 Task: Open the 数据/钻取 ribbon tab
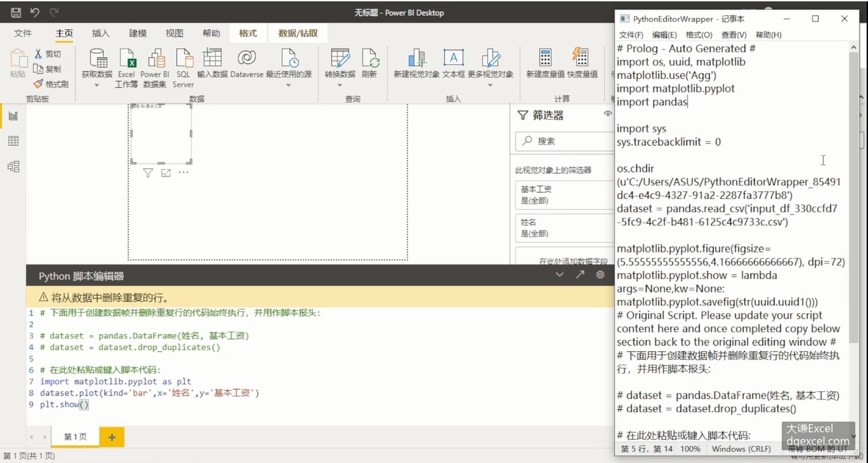298,33
